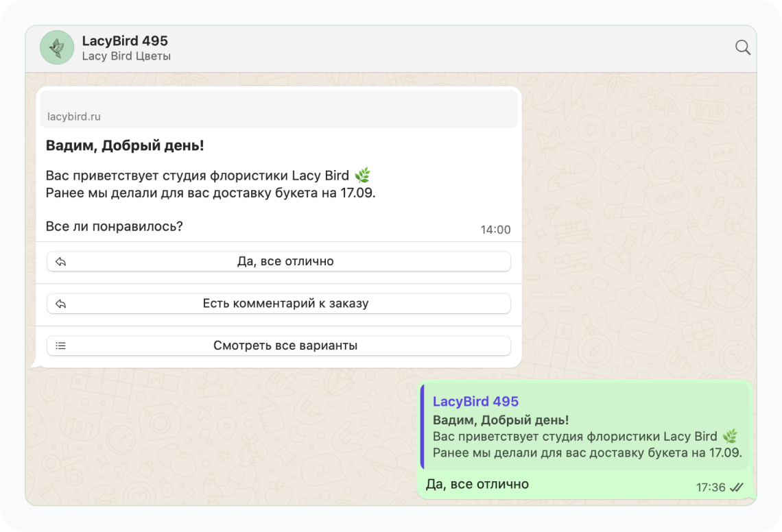
Task: Click the double check mark delivery status icon
Action: coord(737,487)
